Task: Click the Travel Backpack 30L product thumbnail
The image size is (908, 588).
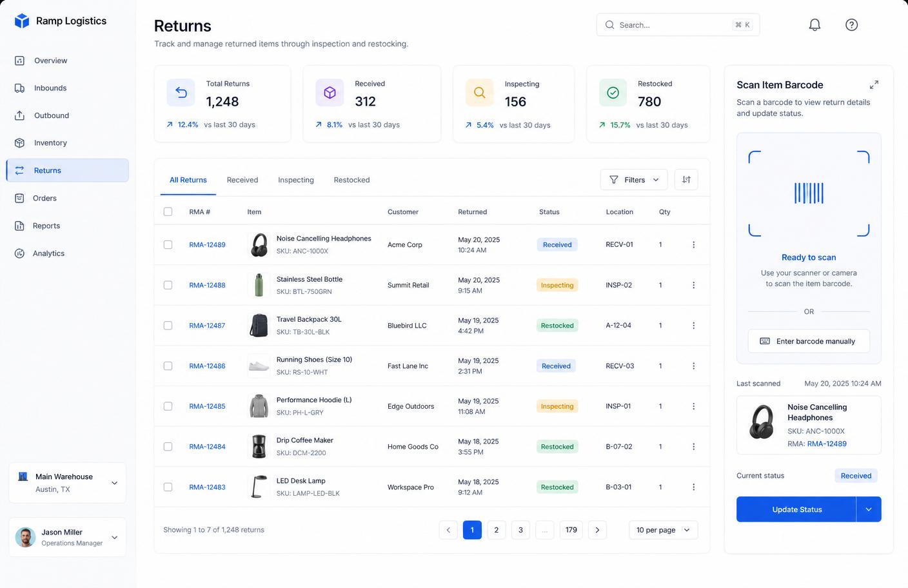Action: click(259, 326)
